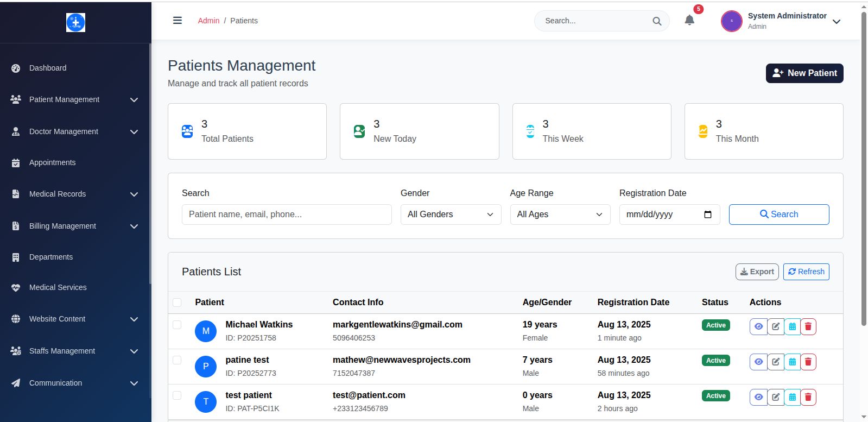Click the New Patient button

[804, 73]
